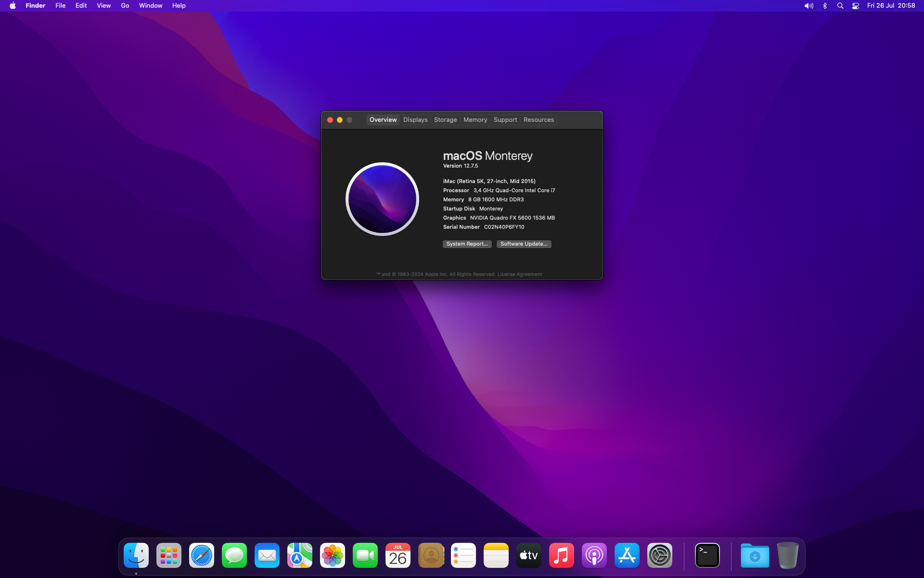Open Control Center in menu bar
This screenshot has width=924, height=578.
(855, 6)
